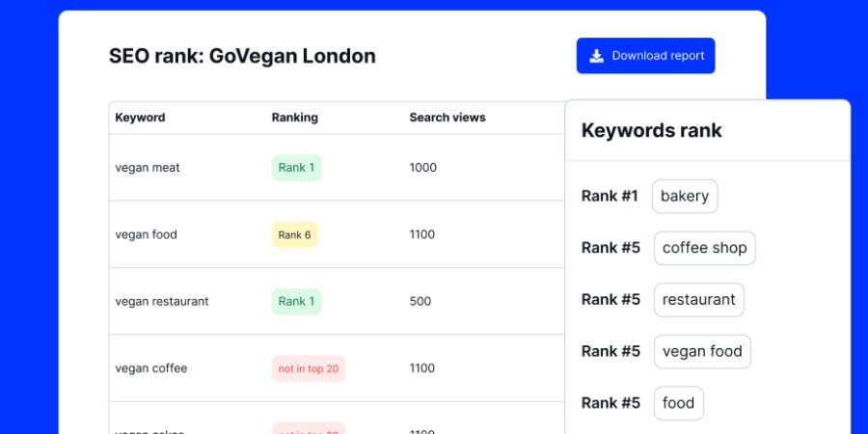This screenshot has height=434, width=868.
Task: Click the Rank 1 badge for vegan restaurant
Action: tap(296, 301)
